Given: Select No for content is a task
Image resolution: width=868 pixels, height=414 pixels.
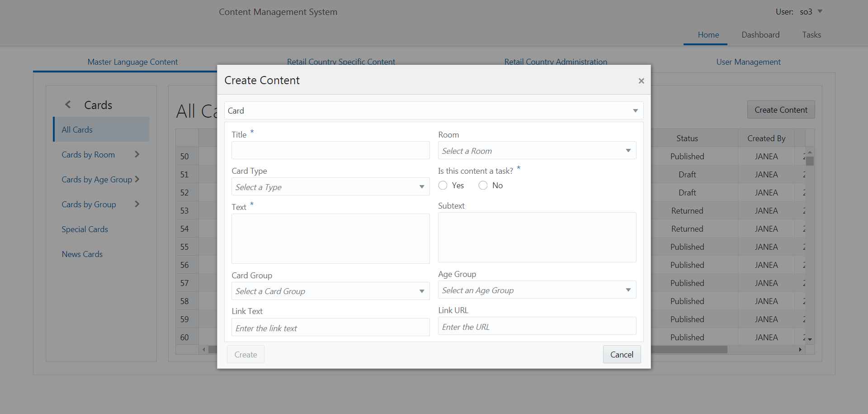Looking at the screenshot, I should click(483, 186).
